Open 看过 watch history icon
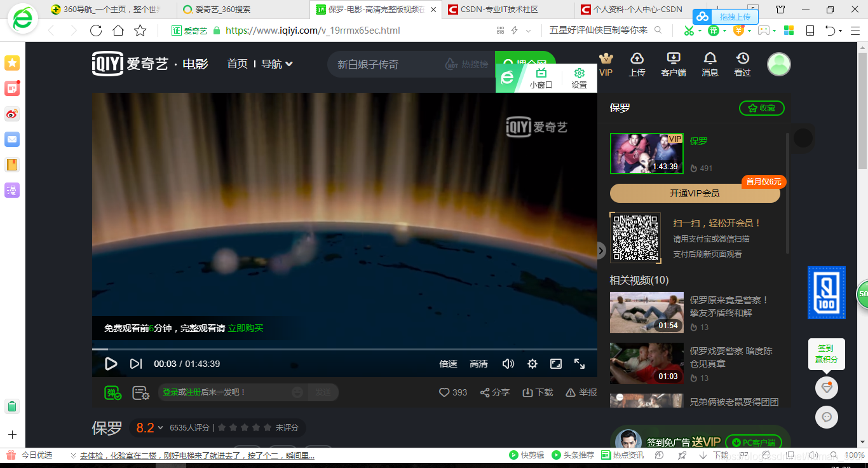This screenshot has width=868, height=468. pos(743,64)
